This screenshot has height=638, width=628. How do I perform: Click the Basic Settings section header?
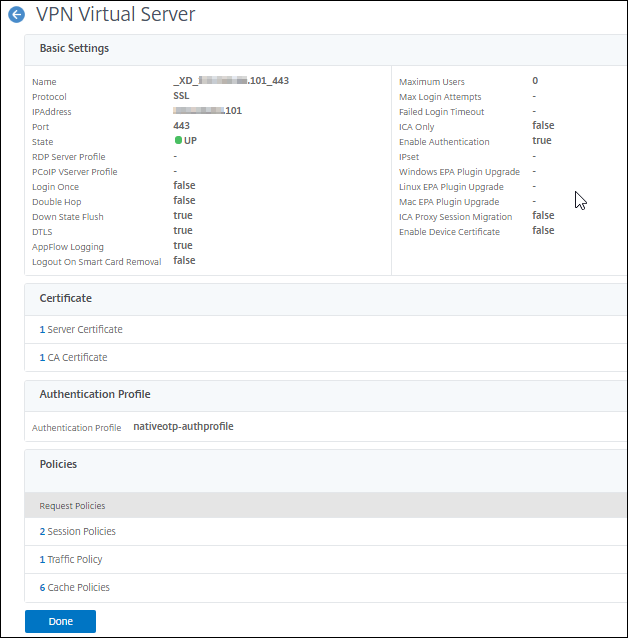click(74, 48)
